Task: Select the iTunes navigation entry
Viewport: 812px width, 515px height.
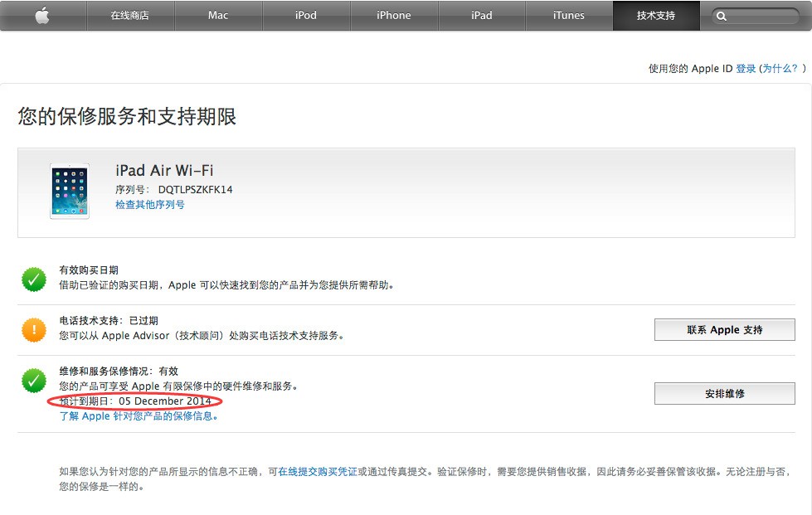Action: pyautogui.click(x=568, y=14)
